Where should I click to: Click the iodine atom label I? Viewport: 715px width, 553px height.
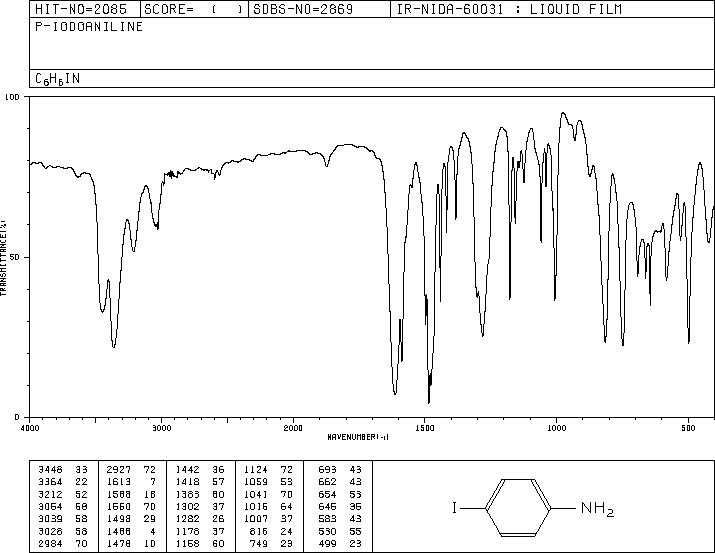[x=455, y=507]
